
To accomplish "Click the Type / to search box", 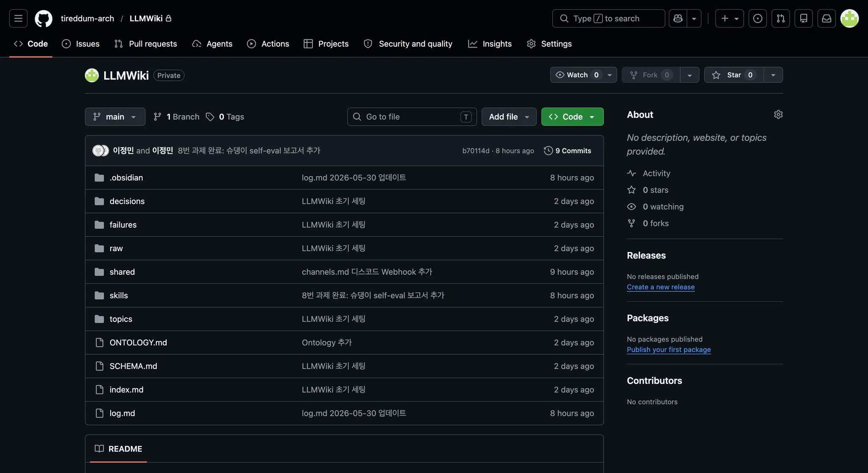I will pyautogui.click(x=609, y=18).
